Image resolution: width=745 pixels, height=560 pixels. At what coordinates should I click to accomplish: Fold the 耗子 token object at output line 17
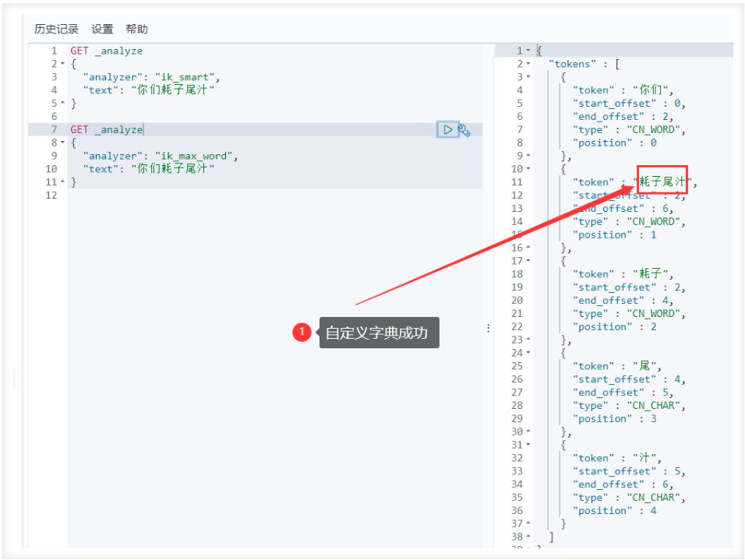528,261
